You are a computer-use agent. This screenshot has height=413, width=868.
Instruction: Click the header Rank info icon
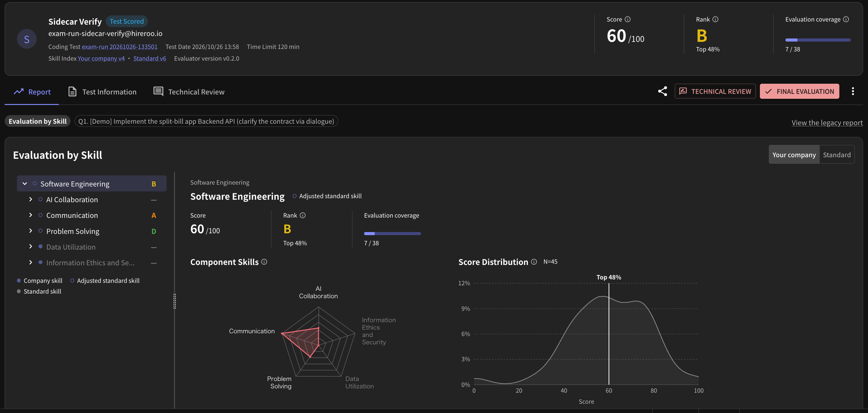click(x=715, y=19)
